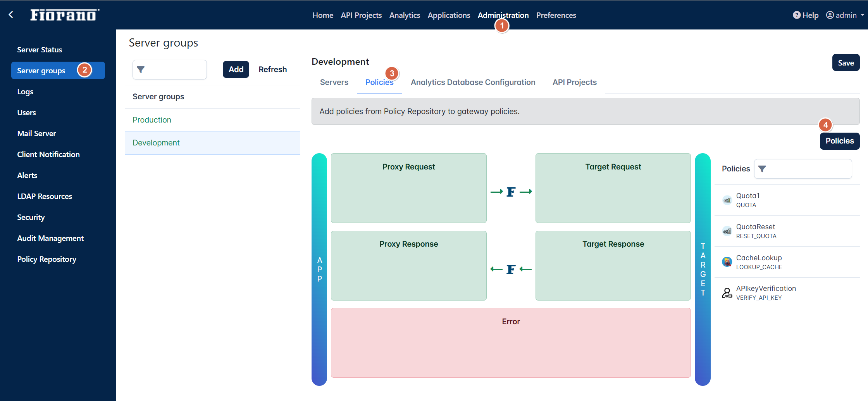Click the back arrow beside Fiorano logo

pyautogui.click(x=11, y=15)
